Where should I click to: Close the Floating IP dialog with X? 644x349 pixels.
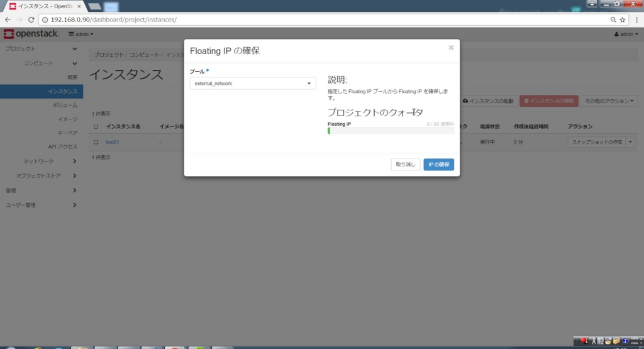pyautogui.click(x=451, y=48)
